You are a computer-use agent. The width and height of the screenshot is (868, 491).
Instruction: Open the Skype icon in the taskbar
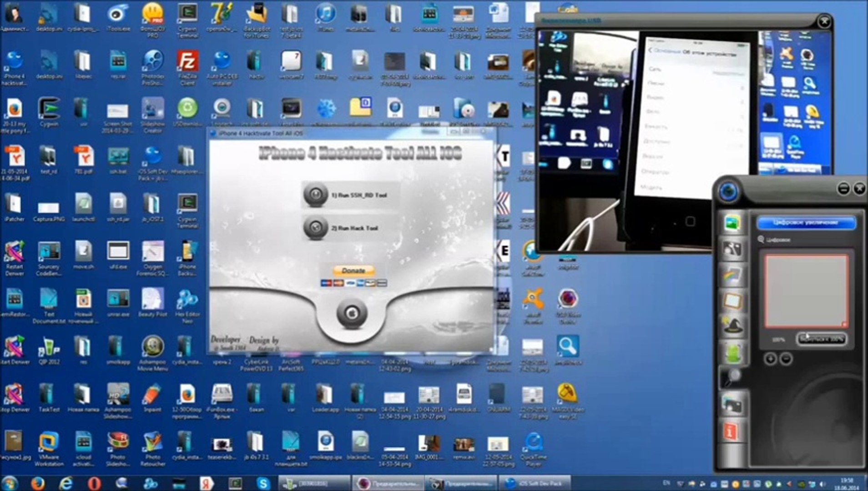(x=263, y=483)
